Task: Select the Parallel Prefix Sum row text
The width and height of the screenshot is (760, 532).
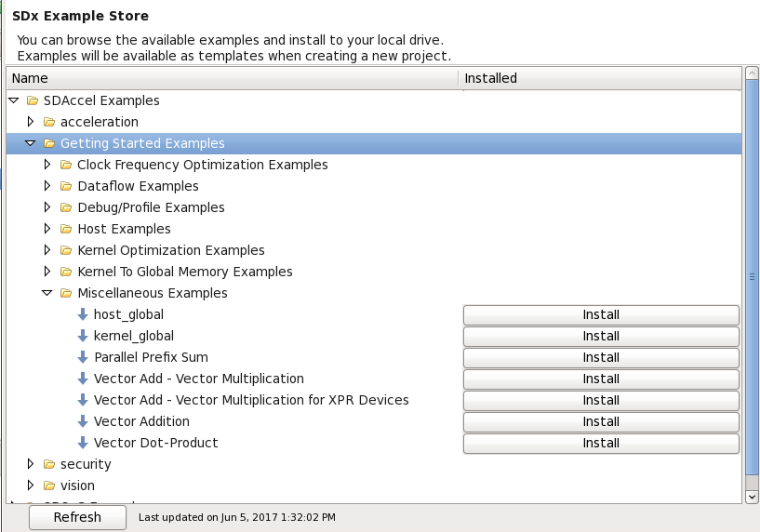Action: click(x=152, y=357)
